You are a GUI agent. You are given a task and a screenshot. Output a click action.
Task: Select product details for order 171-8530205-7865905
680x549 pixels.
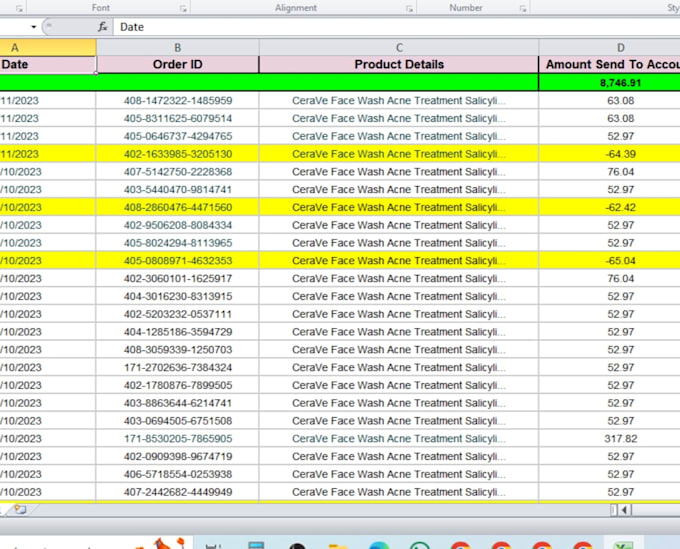pyautogui.click(x=399, y=438)
